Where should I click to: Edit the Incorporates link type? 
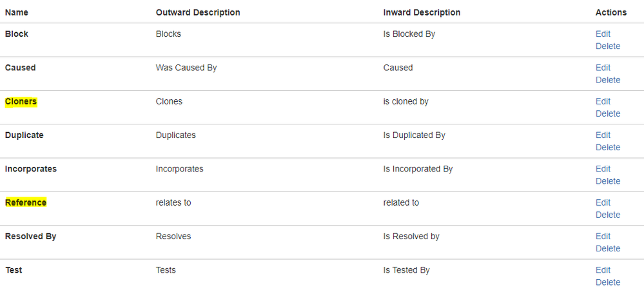(603, 169)
